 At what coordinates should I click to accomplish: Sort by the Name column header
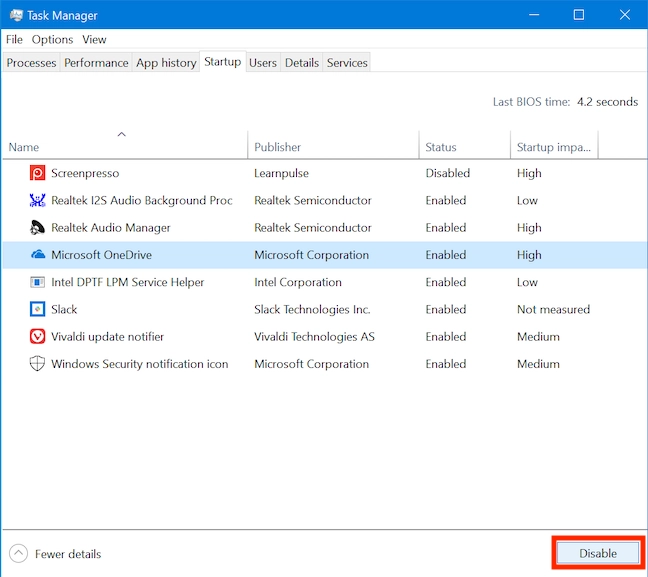pyautogui.click(x=125, y=145)
